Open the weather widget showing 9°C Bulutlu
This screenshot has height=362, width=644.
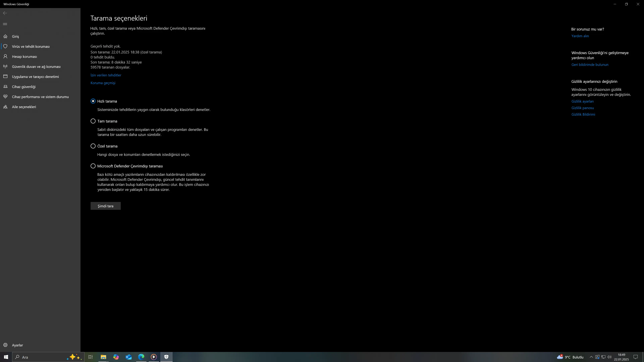point(570,357)
